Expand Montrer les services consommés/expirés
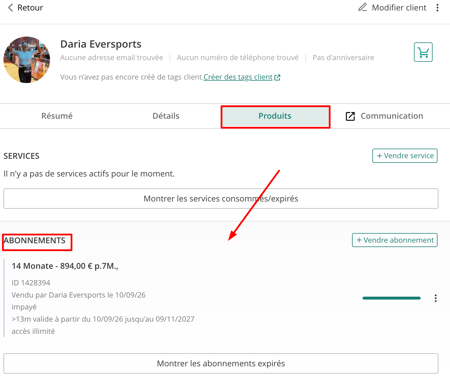The width and height of the screenshot is (450, 382). tap(221, 199)
